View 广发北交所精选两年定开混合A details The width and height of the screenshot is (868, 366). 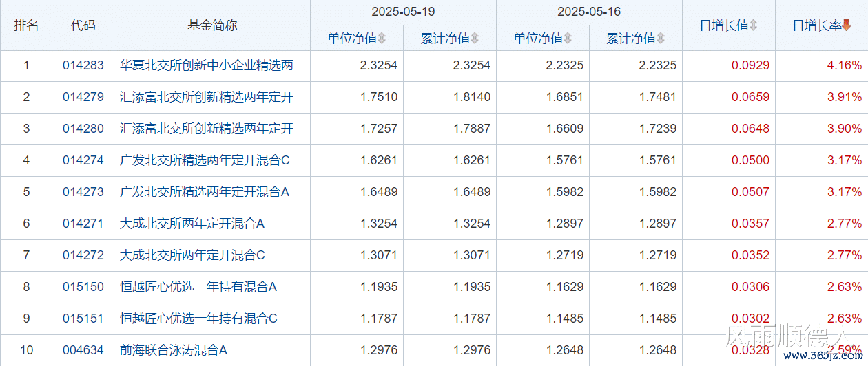(x=205, y=192)
